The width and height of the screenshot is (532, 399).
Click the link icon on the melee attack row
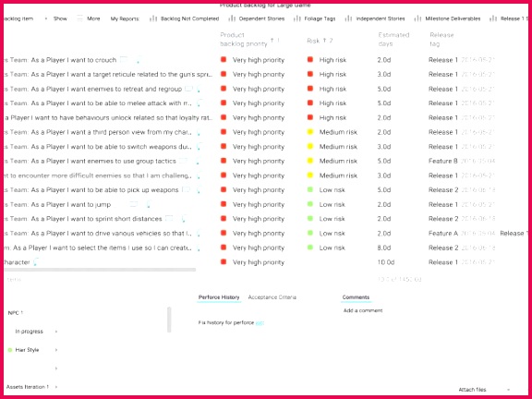[x=199, y=103]
